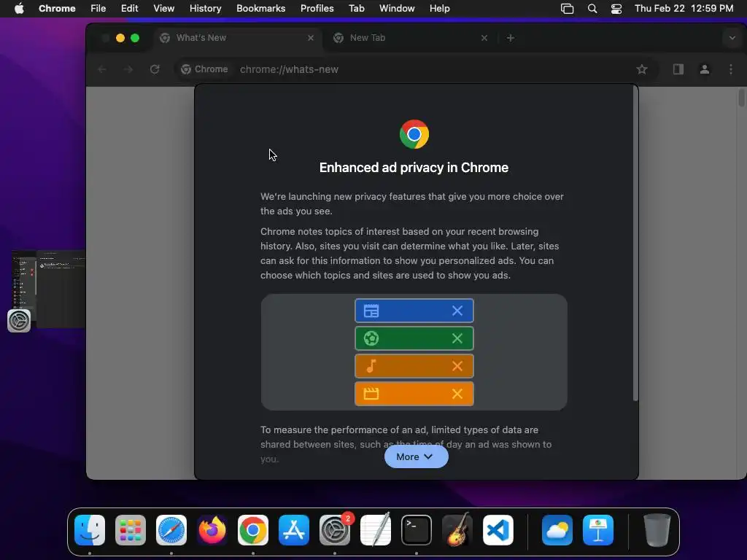
Task: Open Launchpad from the dock
Action: click(x=131, y=530)
